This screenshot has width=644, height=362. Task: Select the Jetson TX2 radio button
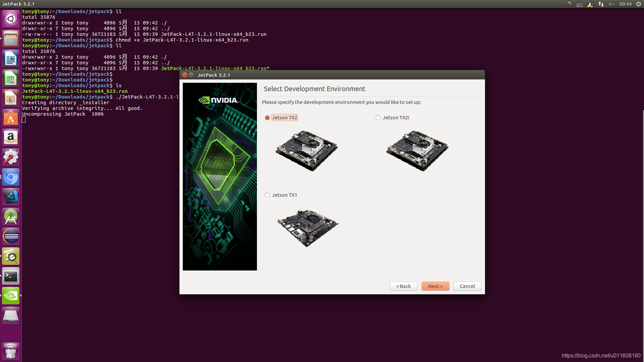267,118
